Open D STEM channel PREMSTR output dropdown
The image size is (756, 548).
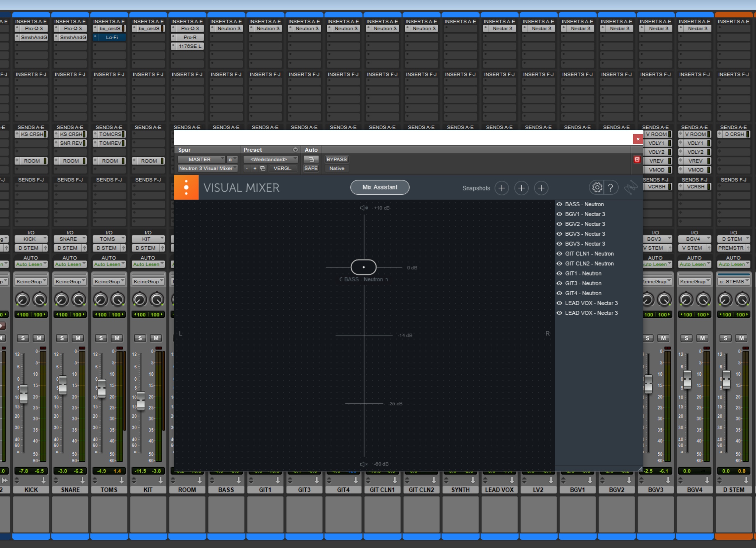pos(731,248)
